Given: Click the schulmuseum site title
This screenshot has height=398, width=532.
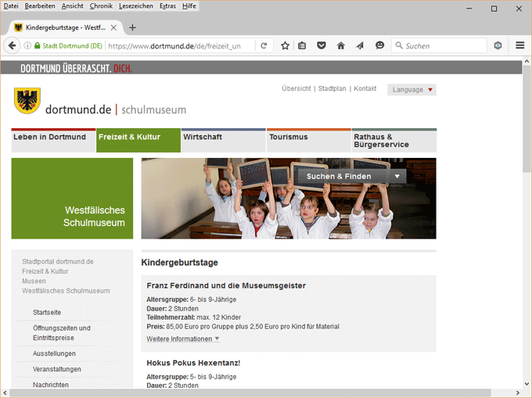Looking at the screenshot, I should click(153, 109).
